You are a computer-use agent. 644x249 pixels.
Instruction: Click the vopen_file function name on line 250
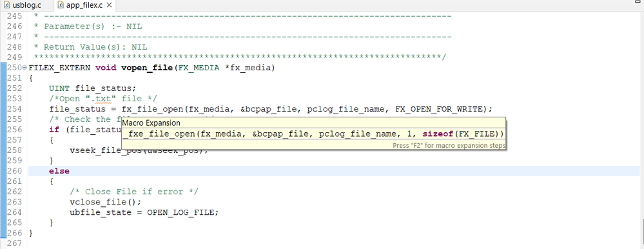(x=146, y=67)
